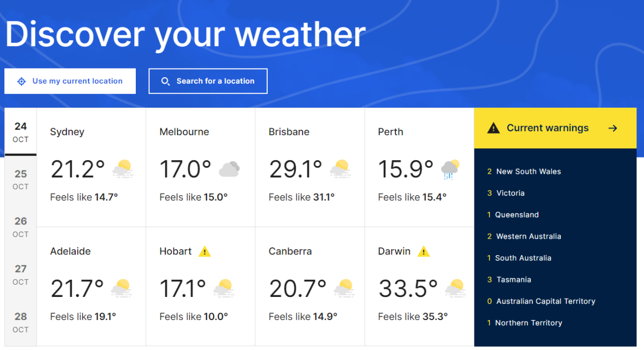Switch to the 26 Oct forecast tab

[20, 227]
